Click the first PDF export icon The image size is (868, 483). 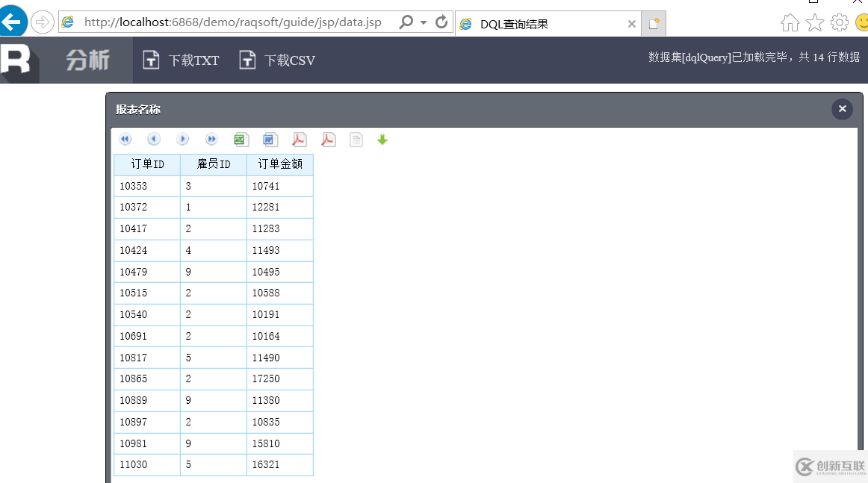[299, 140]
